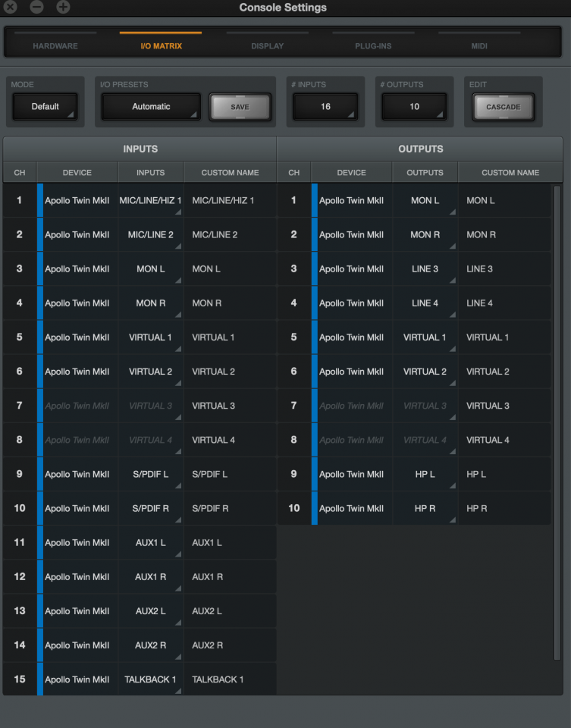The image size is (571, 728).
Task: Open the # INPUTS dropdown showing 16
Action: (325, 107)
